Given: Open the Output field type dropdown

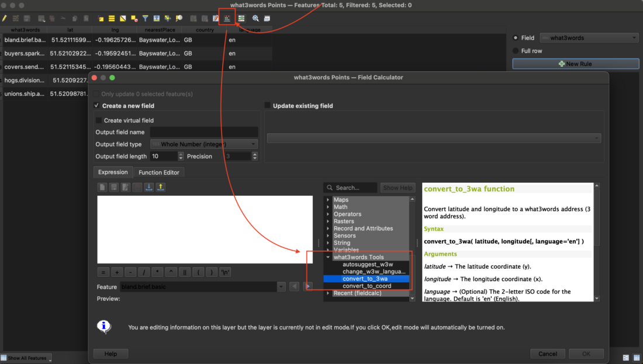Looking at the screenshot, I should click(204, 144).
